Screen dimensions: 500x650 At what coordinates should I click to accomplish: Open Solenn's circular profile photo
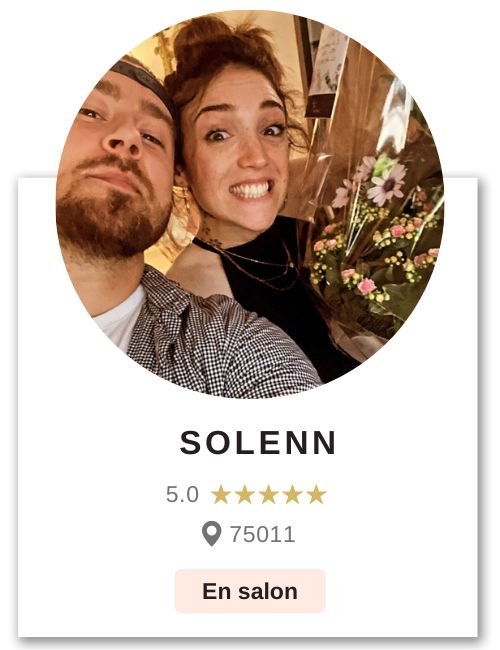(x=250, y=204)
